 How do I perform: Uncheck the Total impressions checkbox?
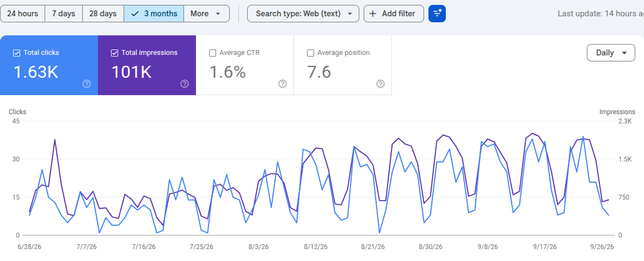tap(114, 53)
